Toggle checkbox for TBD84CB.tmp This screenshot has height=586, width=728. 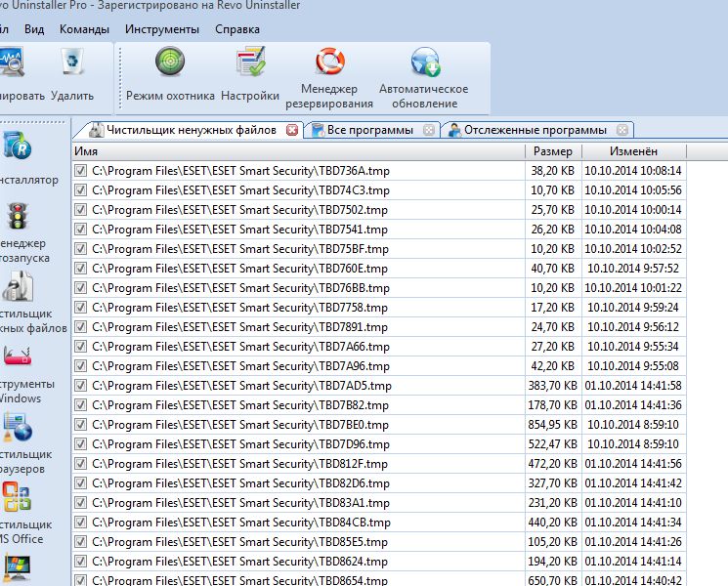(81, 523)
